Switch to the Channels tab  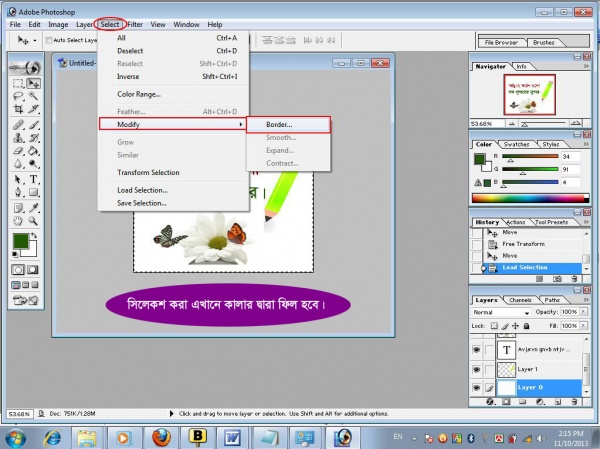pyautogui.click(x=520, y=300)
